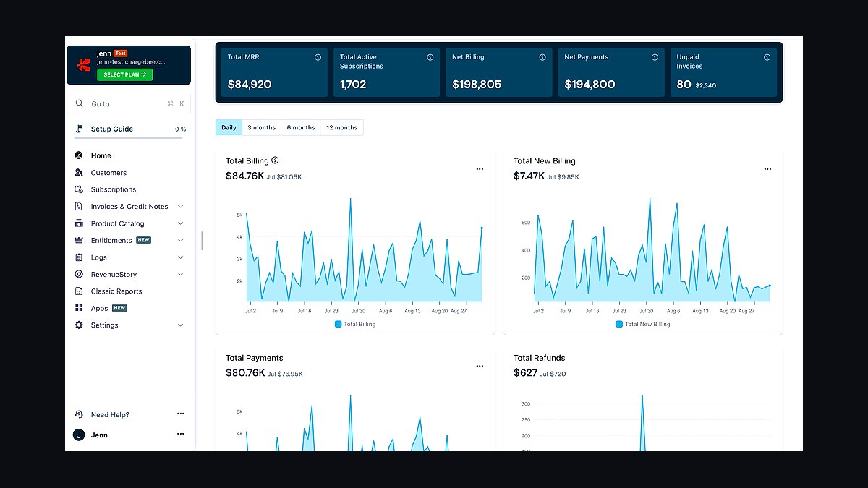This screenshot has width=868, height=488.
Task: Click info icon on Net Billing card
Action: [542, 57]
